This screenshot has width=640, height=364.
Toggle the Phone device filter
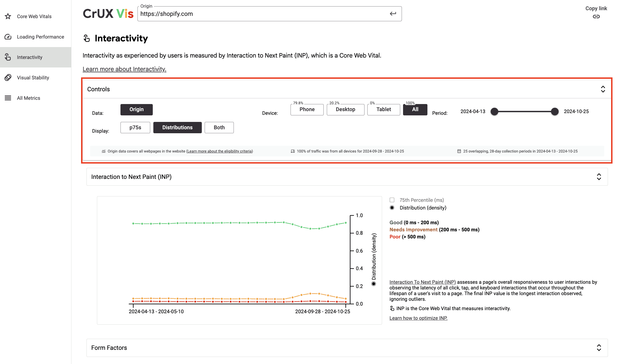(x=307, y=109)
